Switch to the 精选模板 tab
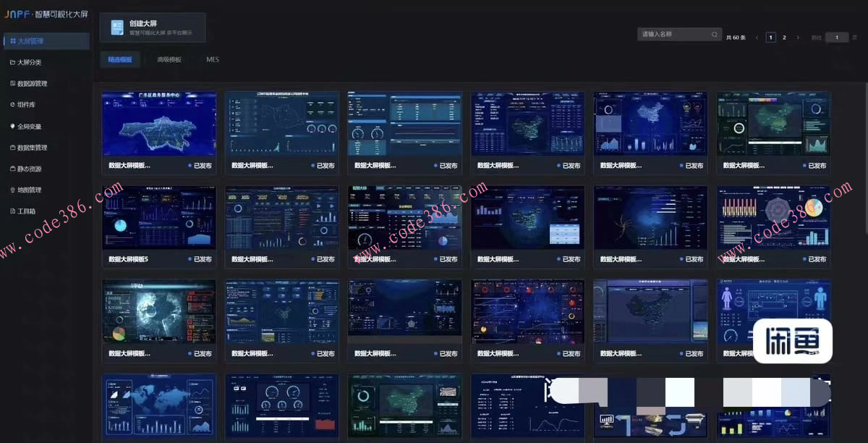This screenshot has width=868, height=443. (x=120, y=59)
